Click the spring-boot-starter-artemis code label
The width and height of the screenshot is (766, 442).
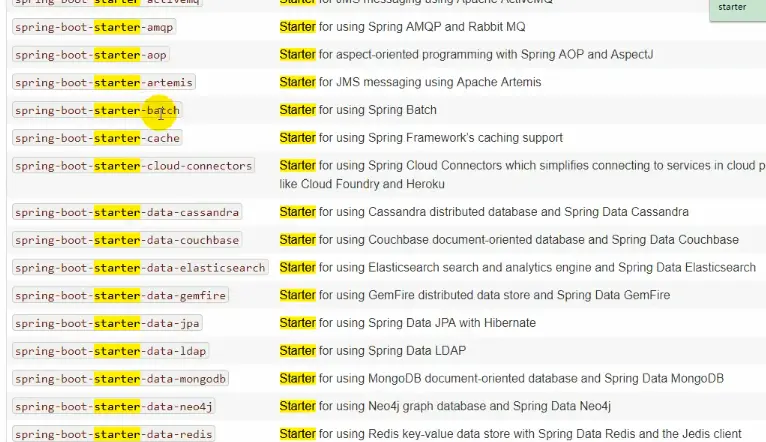pyautogui.click(x=104, y=83)
